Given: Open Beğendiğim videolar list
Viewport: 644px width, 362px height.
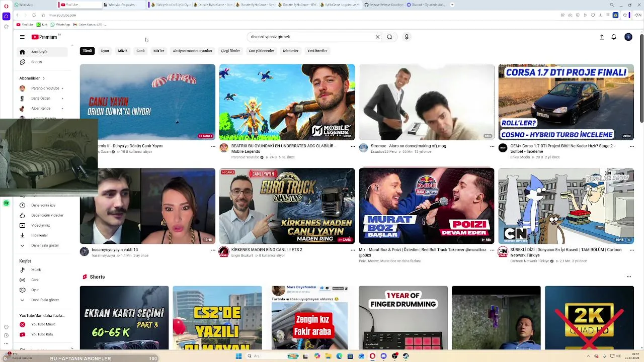Looking at the screenshot, I should pos(43,215).
